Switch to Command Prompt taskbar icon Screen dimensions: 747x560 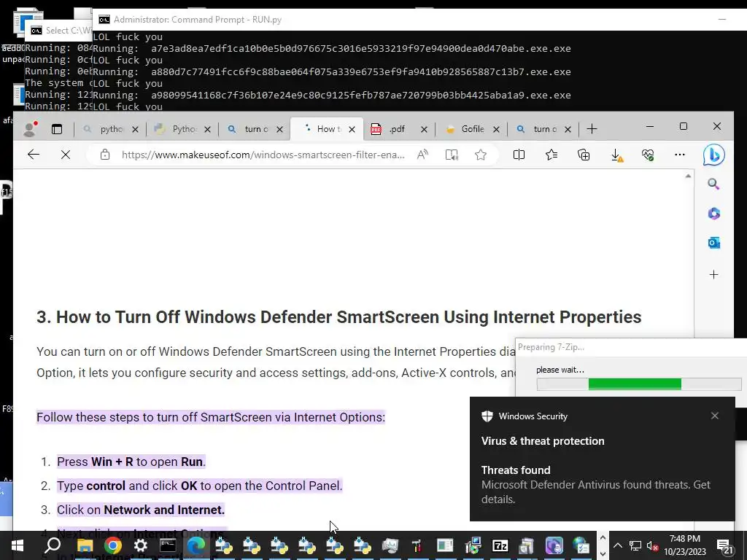pyautogui.click(x=168, y=545)
